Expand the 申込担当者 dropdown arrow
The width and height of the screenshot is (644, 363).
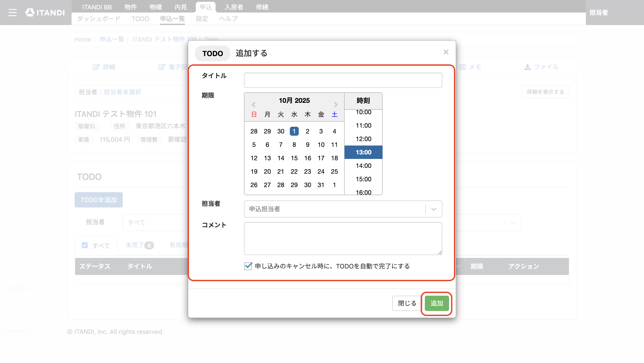[x=434, y=209]
